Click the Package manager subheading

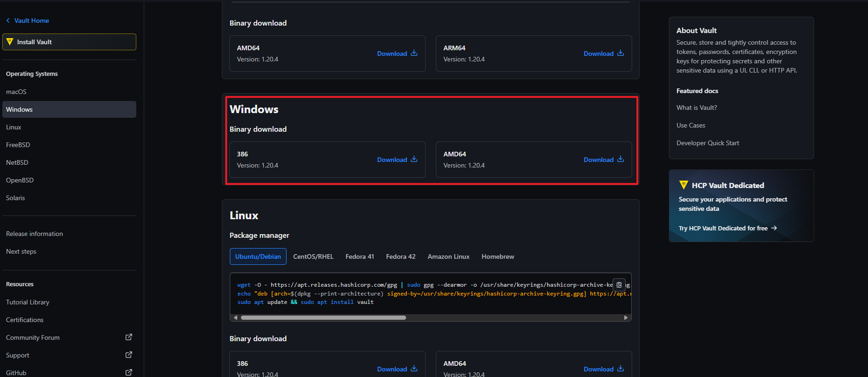[x=259, y=236]
